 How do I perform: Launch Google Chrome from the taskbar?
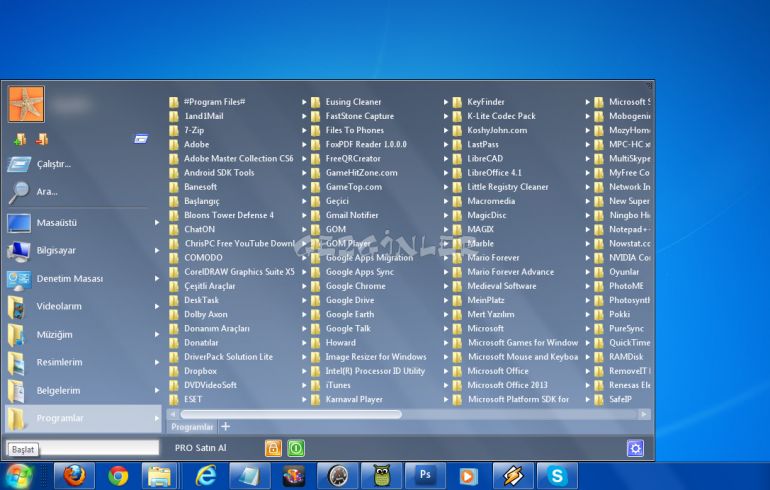click(x=118, y=476)
